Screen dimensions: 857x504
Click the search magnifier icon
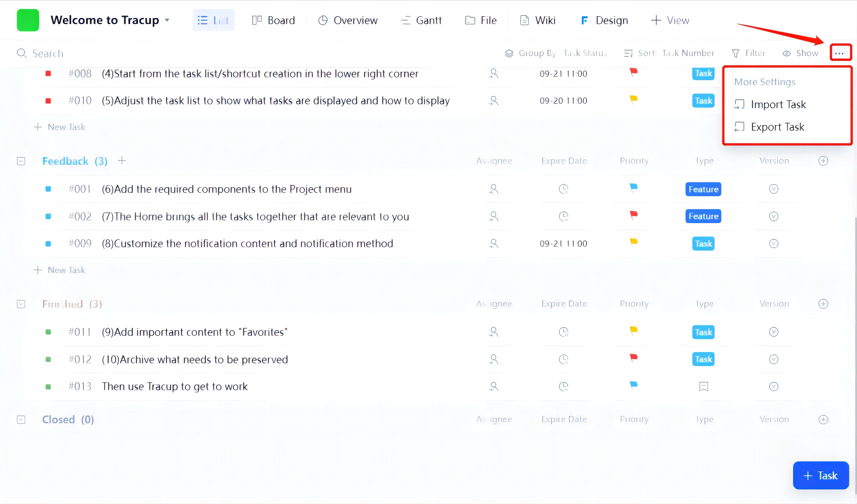pos(21,53)
